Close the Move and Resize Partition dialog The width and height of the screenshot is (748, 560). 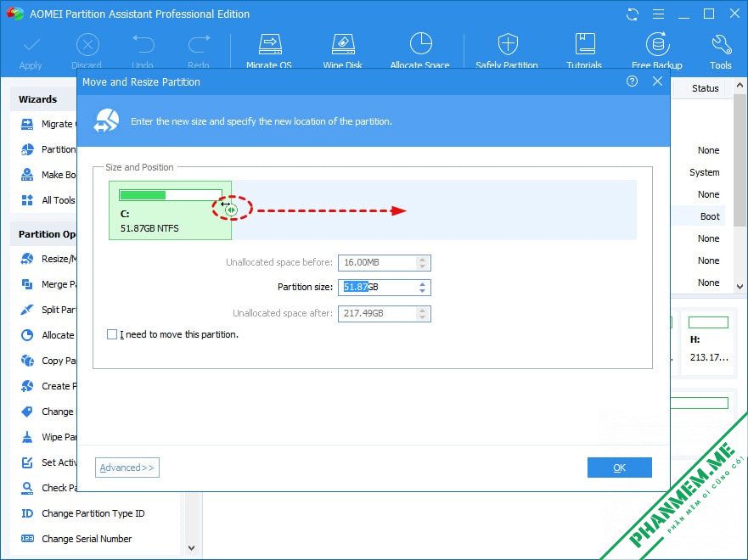click(657, 81)
